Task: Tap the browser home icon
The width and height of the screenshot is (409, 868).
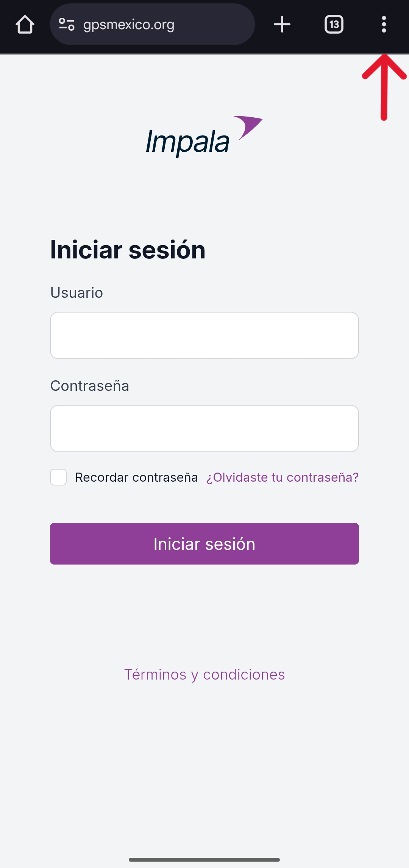Action: pos(25,25)
